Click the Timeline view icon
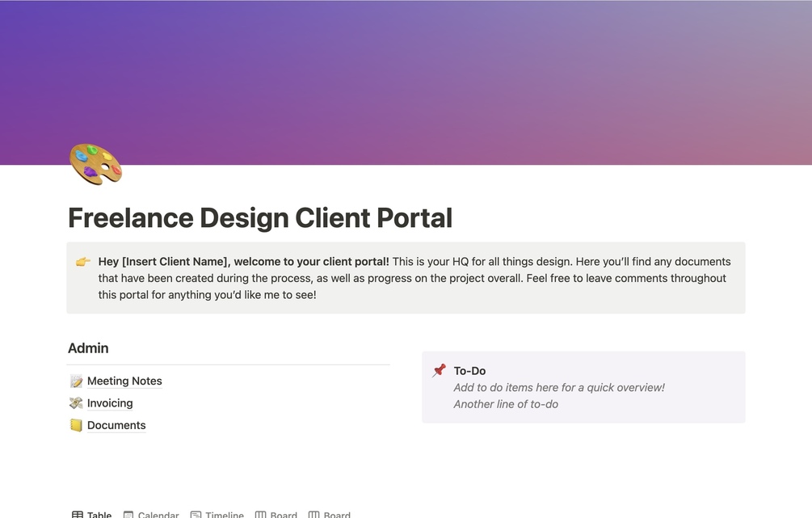This screenshot has height=518, width=812. (196, 515)
